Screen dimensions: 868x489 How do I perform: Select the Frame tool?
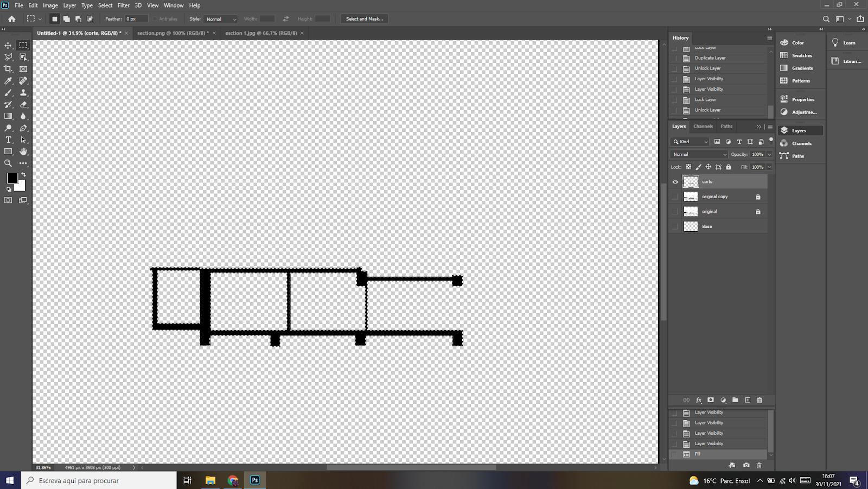[x=23, y=69]
